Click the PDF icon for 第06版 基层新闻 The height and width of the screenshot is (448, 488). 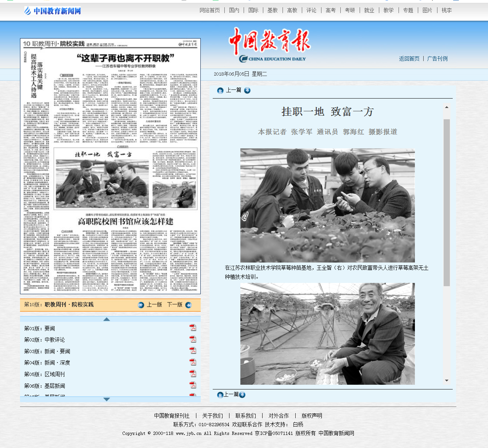click(193, 385)
